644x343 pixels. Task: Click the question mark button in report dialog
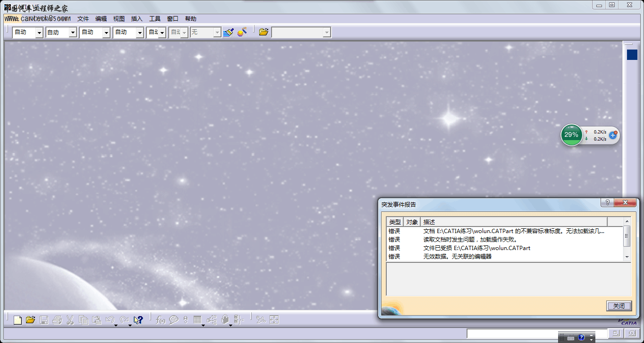coord(607,202)
